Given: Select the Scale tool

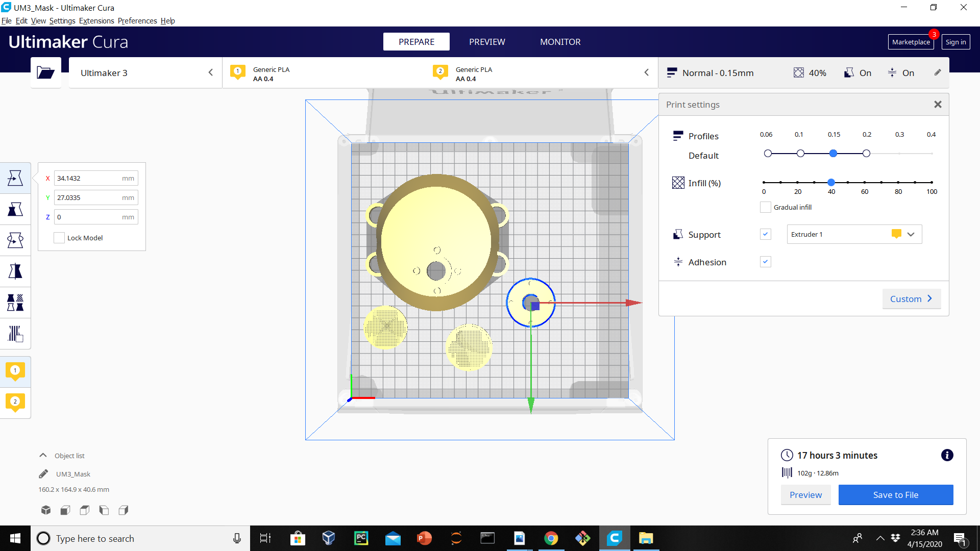Looking at the screenshot, I should click(x=15, y=209).
